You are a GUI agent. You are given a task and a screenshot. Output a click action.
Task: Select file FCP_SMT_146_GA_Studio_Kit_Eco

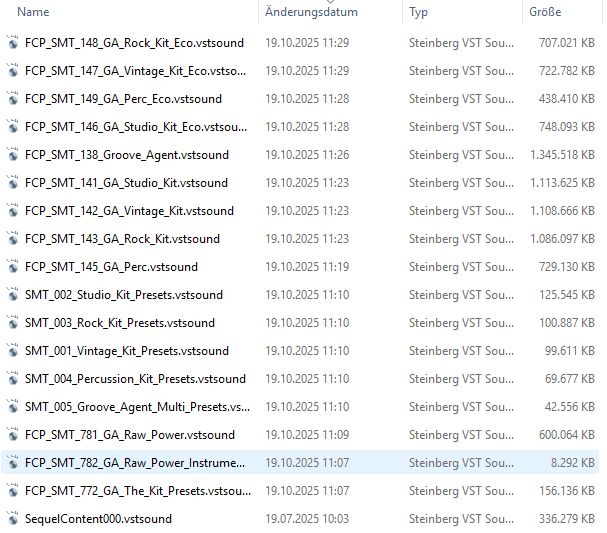tap(136, 127)
